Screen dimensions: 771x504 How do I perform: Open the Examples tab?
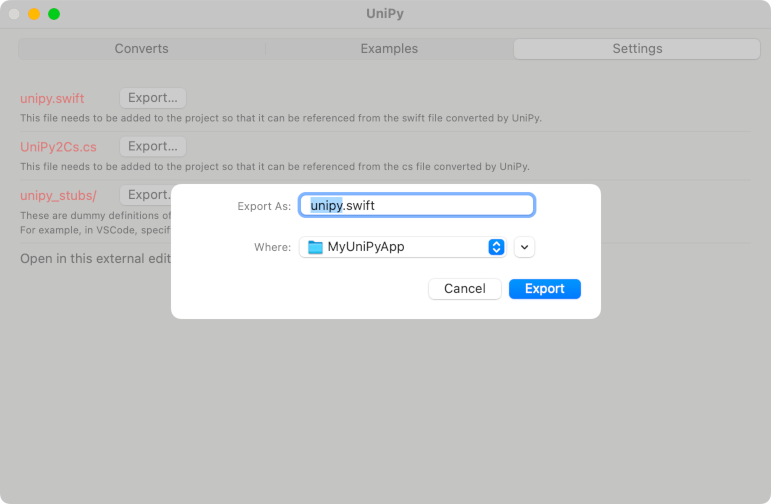(389, 49)
